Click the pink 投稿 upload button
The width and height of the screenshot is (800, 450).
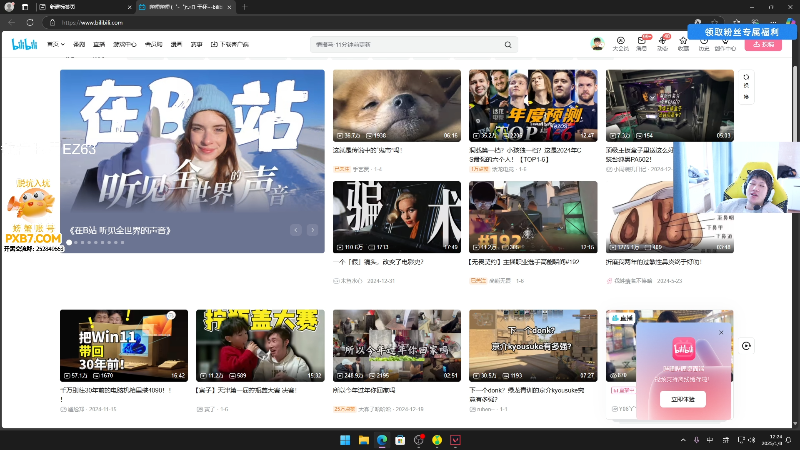tap(763, 45)
